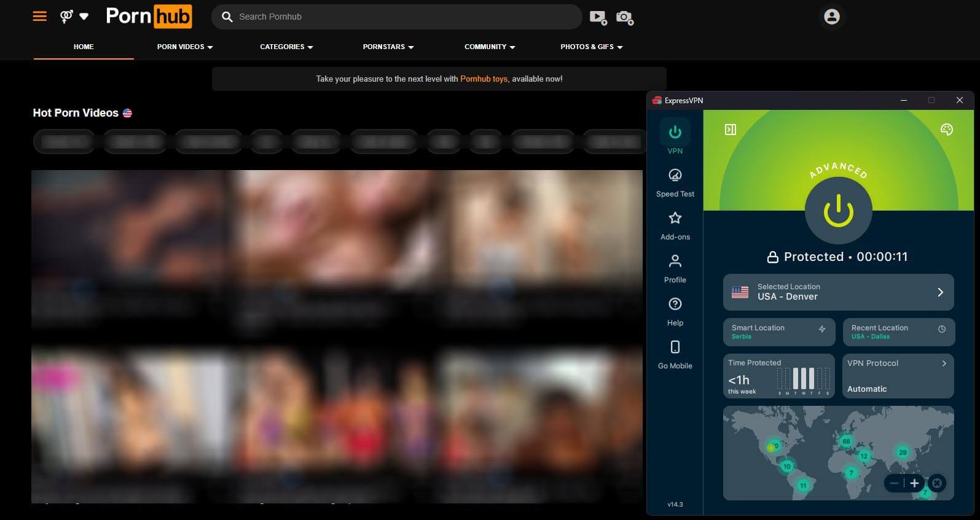
Task: Open Profile in the ExpressVPN sidebar
Action: click(675, 269)
